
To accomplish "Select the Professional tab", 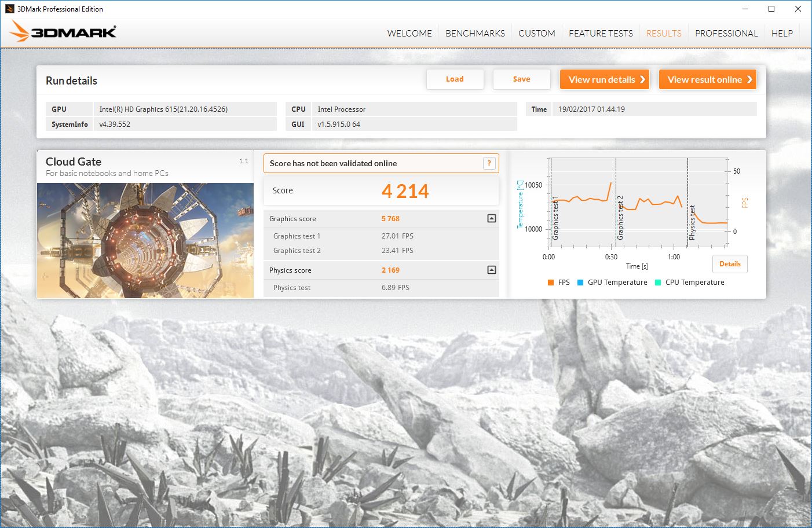I will (726, 34).
